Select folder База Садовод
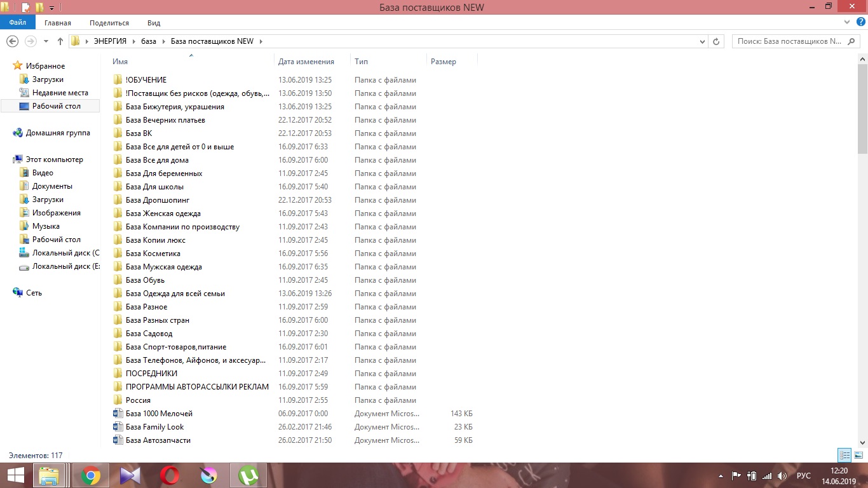Viewport: 868px width, 488px height. (149, 334)
